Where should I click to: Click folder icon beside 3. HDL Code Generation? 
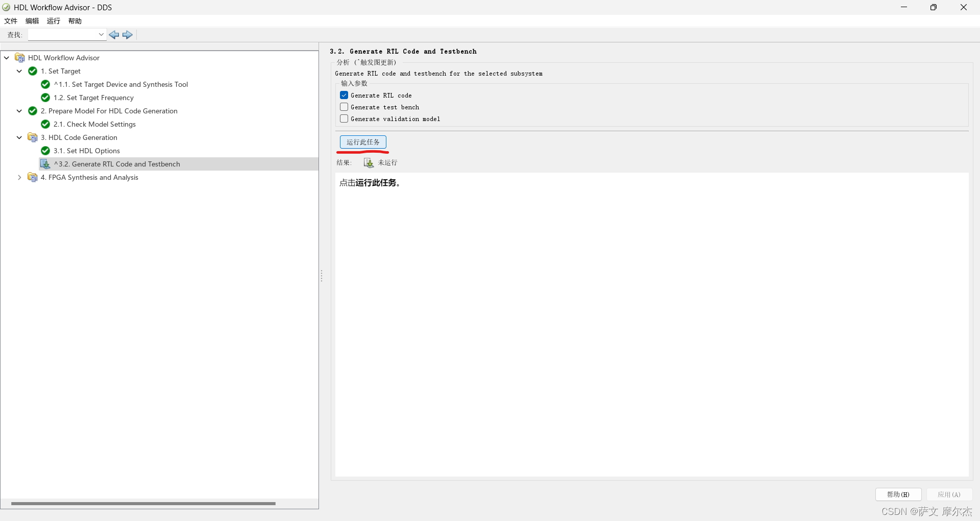33,137
